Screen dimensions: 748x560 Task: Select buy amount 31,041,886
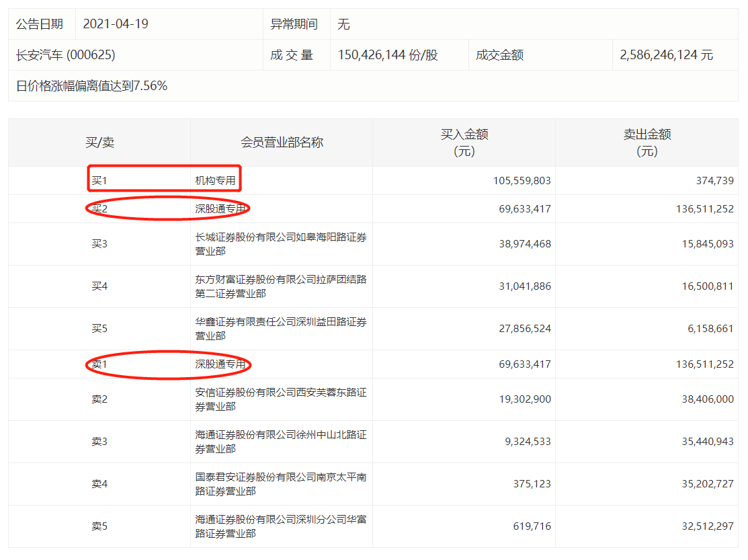click(525, 286)
